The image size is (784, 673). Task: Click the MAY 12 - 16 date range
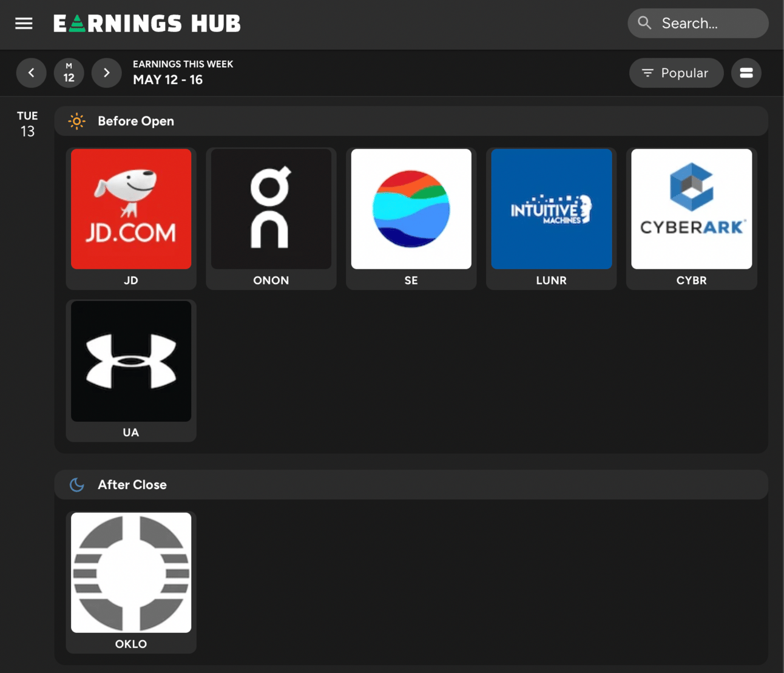click(168, 80)
